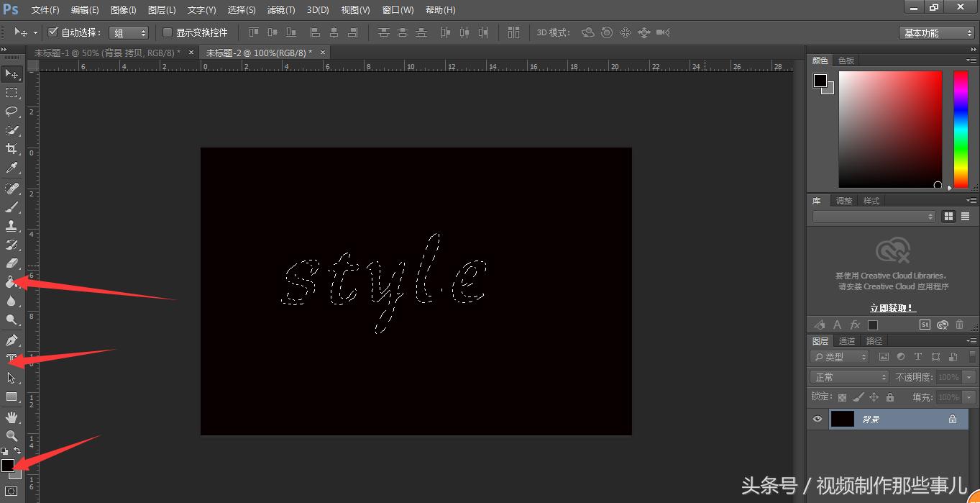Open the Hand tool
The height and width of the screenshot is (503, 980).
click(11, 416)
